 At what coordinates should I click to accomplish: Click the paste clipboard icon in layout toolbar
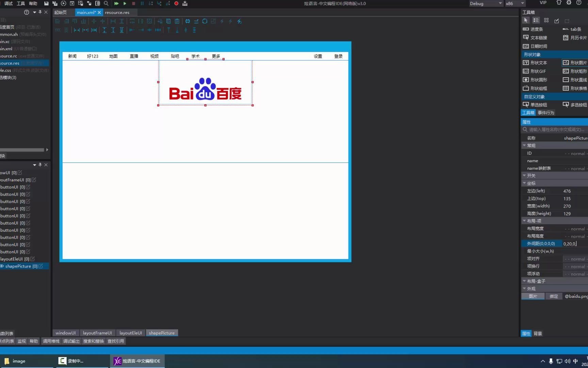pyautogui.click(x=177, y=21)
